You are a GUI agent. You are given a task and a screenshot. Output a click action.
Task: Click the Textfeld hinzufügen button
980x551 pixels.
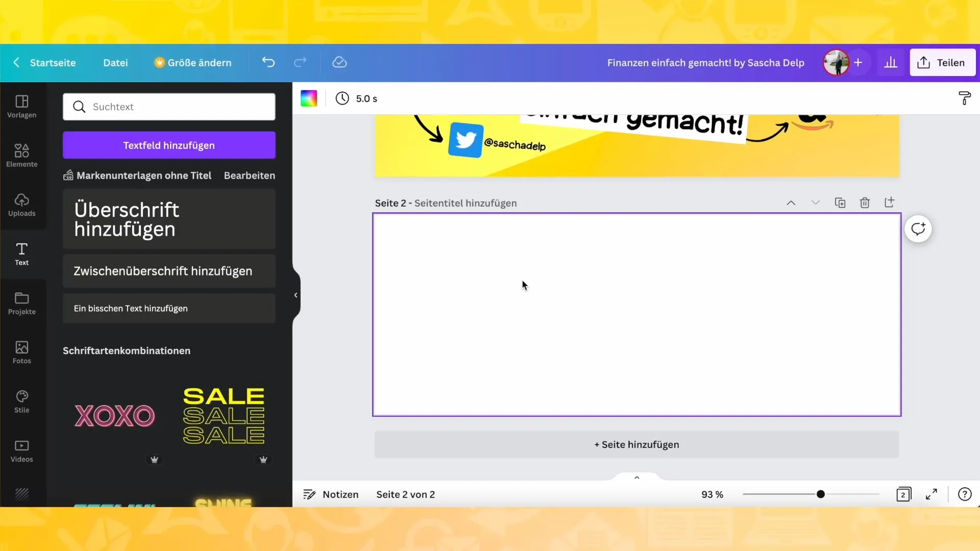(169, 145)
